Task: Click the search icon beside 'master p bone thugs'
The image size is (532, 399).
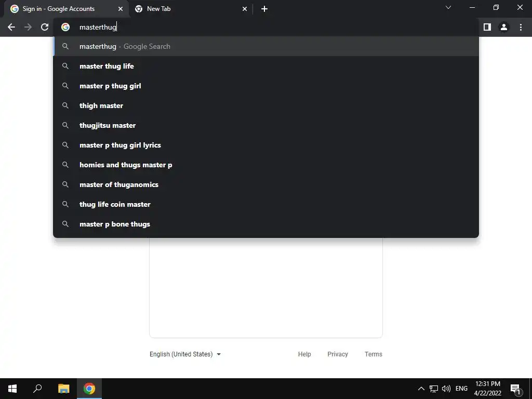Action: coord(65,224)
